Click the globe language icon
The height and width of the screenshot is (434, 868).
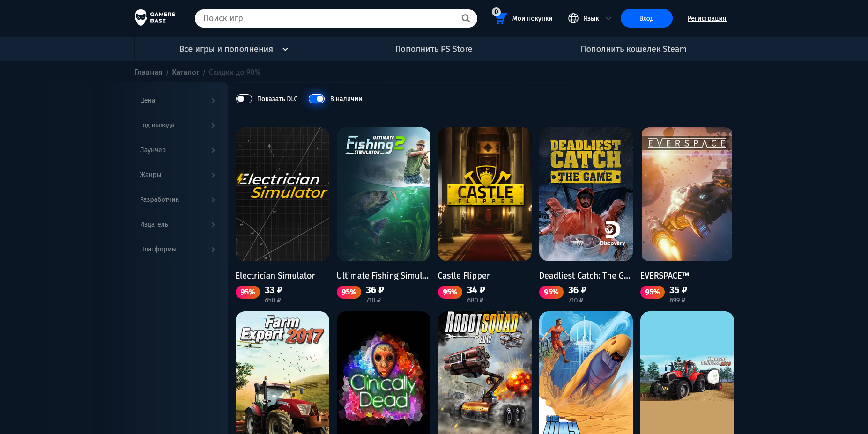click(x=573, y=18)
